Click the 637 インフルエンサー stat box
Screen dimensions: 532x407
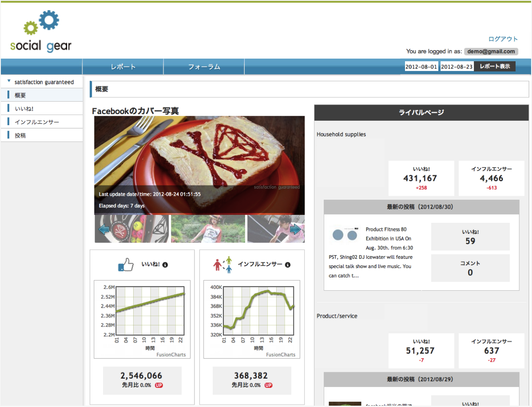coord(491,350)
